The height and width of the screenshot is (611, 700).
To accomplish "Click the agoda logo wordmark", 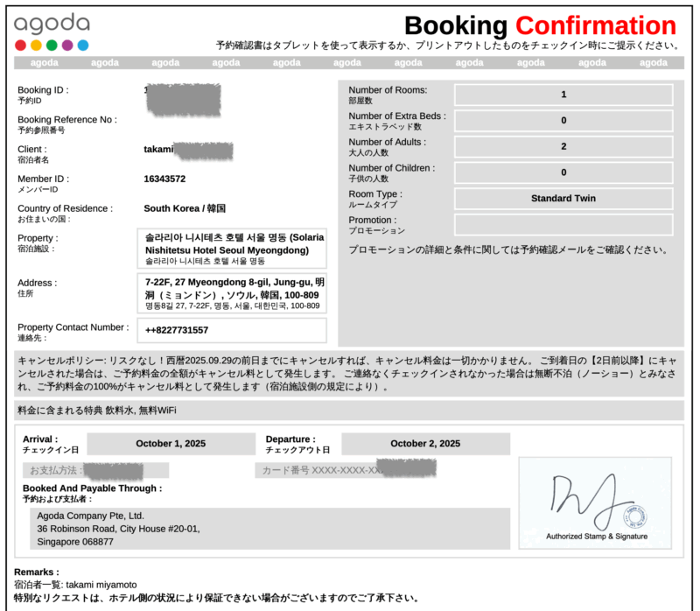I will click(52, 24).
